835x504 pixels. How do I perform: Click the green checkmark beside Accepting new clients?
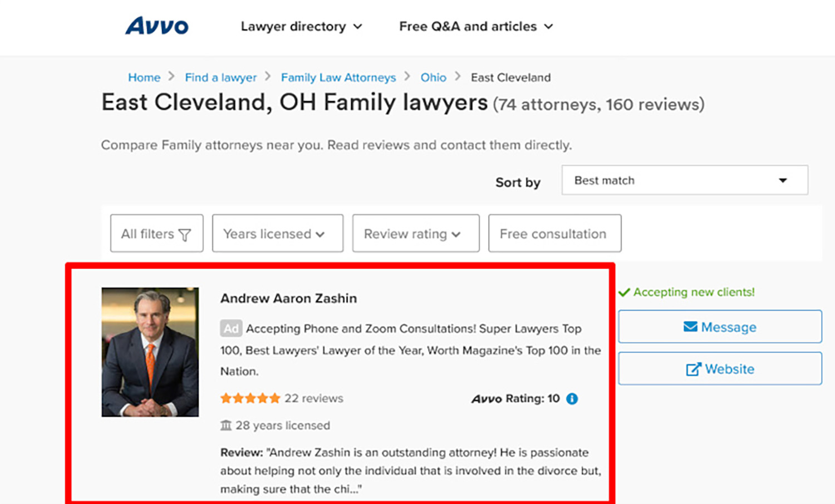(x=625, y=292)
